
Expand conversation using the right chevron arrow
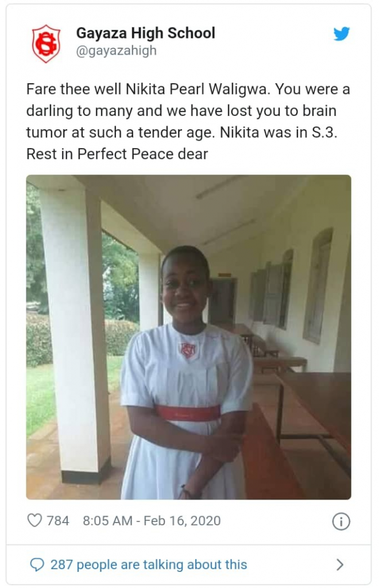(339, 564)
